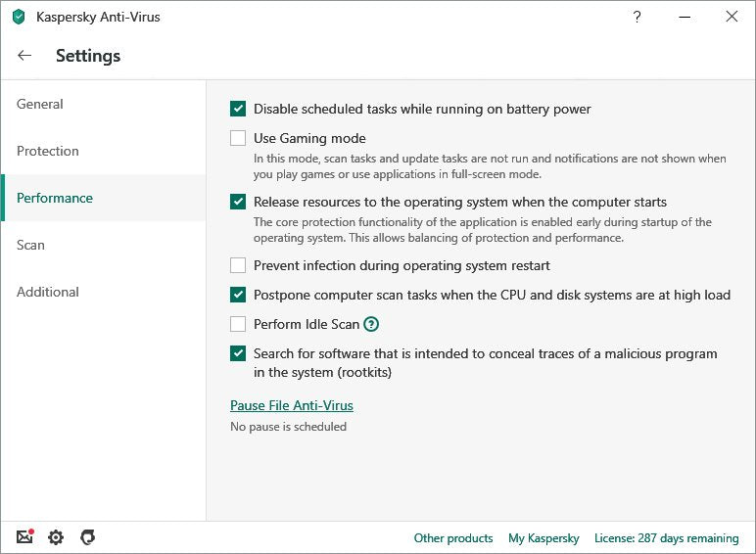The image size is (756, 554).
Task: Enable the Perform Idle Scan checkbox
Action: point(238,324)
